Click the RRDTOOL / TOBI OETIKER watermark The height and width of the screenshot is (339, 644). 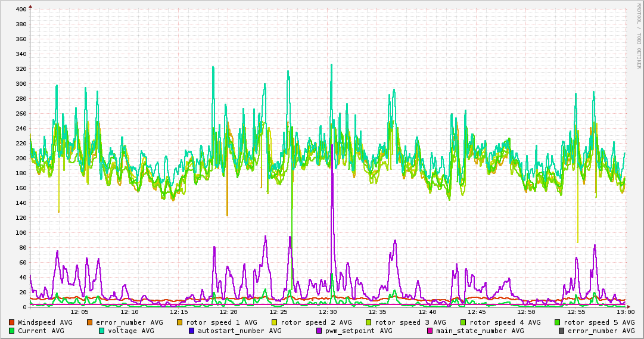click(639, 36)
